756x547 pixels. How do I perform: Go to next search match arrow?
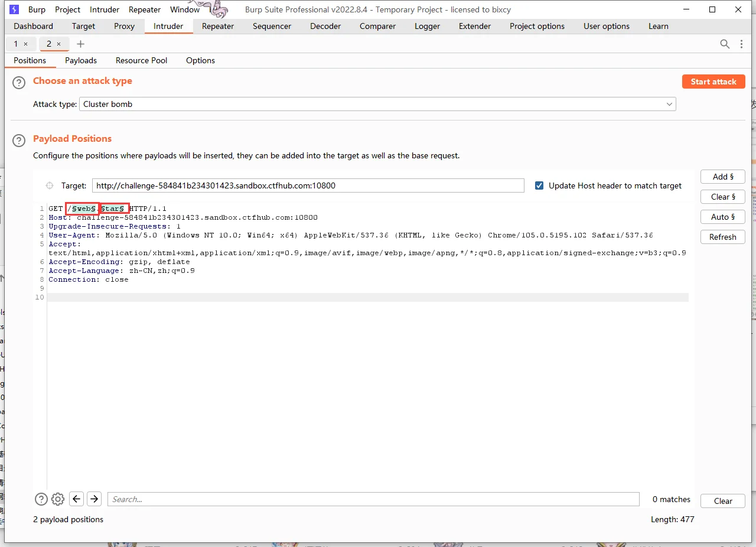point(94,499)
